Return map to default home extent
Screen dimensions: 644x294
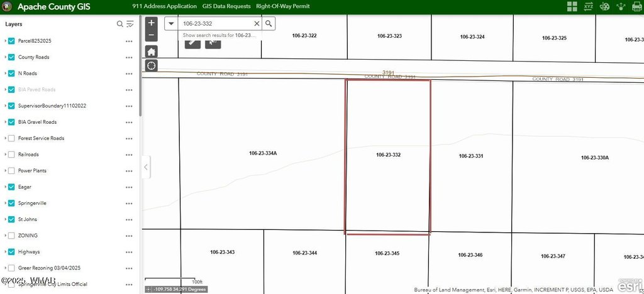point(151,51)
